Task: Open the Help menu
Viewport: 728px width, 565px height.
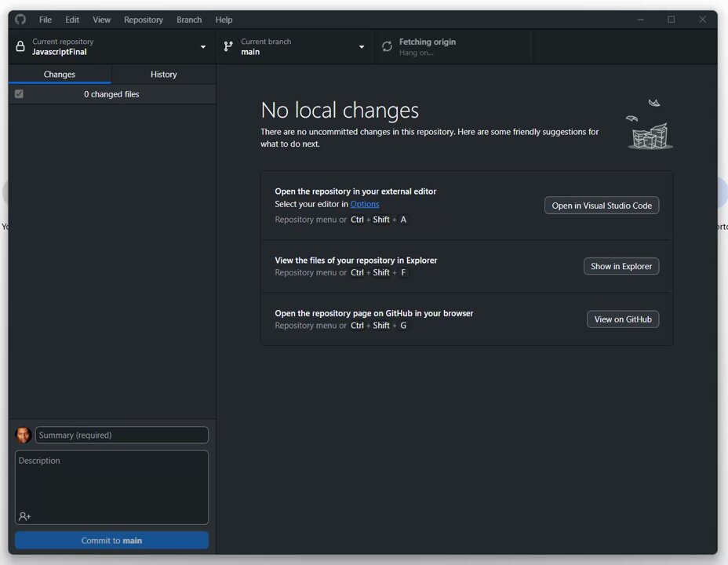Action: 224,20
